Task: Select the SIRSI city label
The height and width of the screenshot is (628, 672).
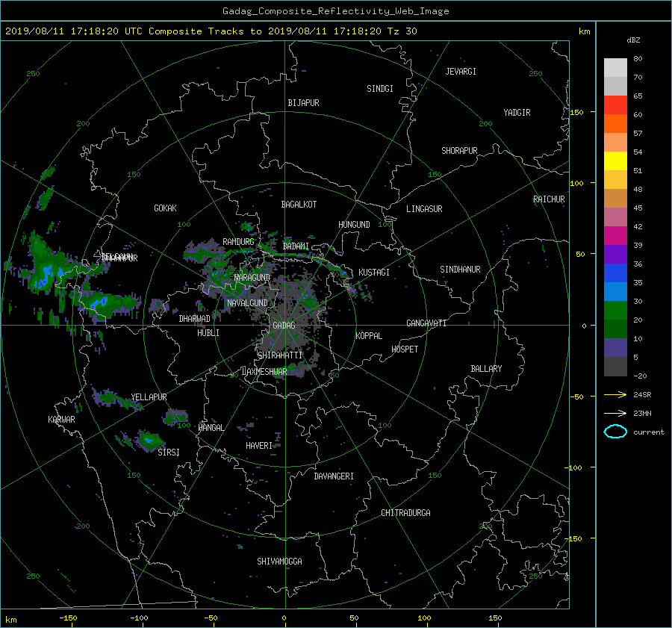Action: click(x=169, y=453)
